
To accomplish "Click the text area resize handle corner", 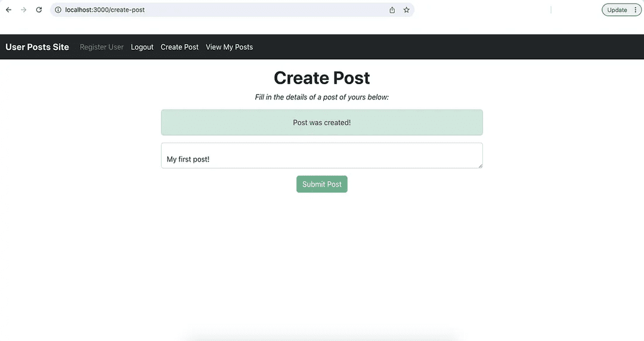I will click(480, 166).
